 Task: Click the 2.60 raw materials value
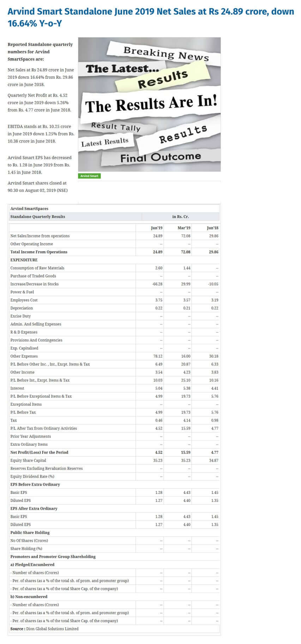point(159,268)
